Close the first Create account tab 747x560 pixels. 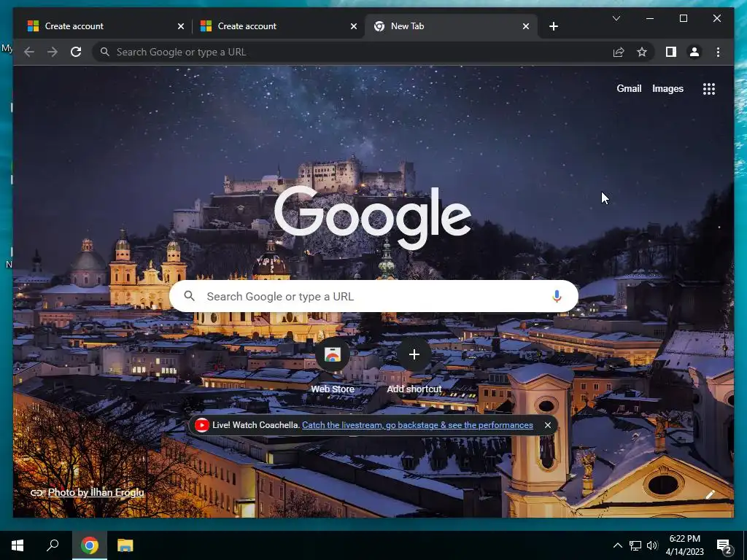[181, 26]
